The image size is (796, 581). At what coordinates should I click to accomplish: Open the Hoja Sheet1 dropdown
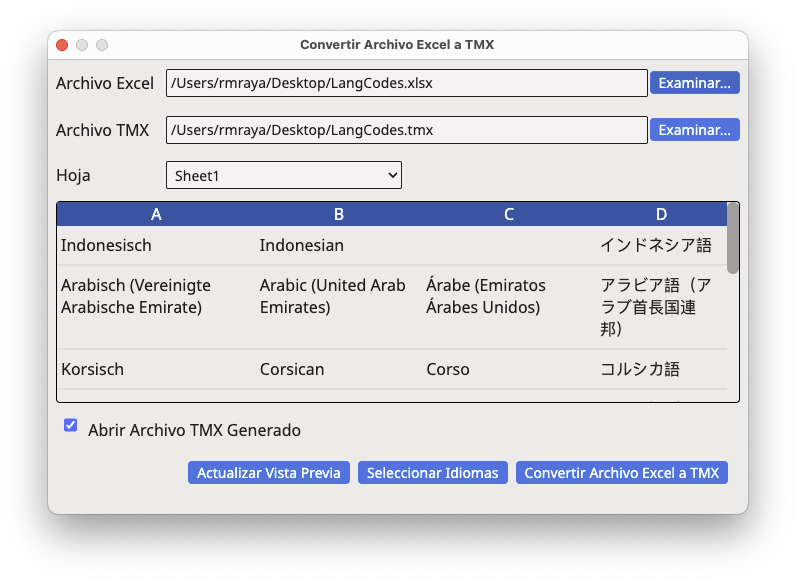pos(284,176)
